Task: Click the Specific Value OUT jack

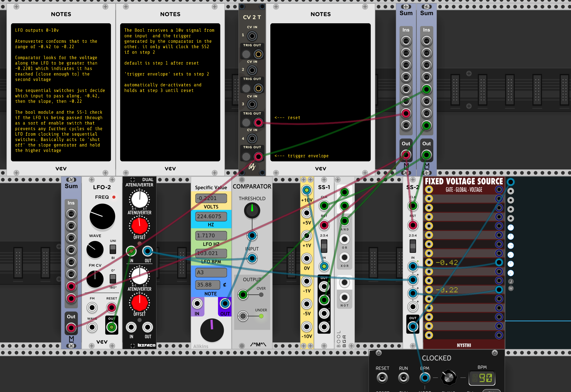Action: [225, 304]
